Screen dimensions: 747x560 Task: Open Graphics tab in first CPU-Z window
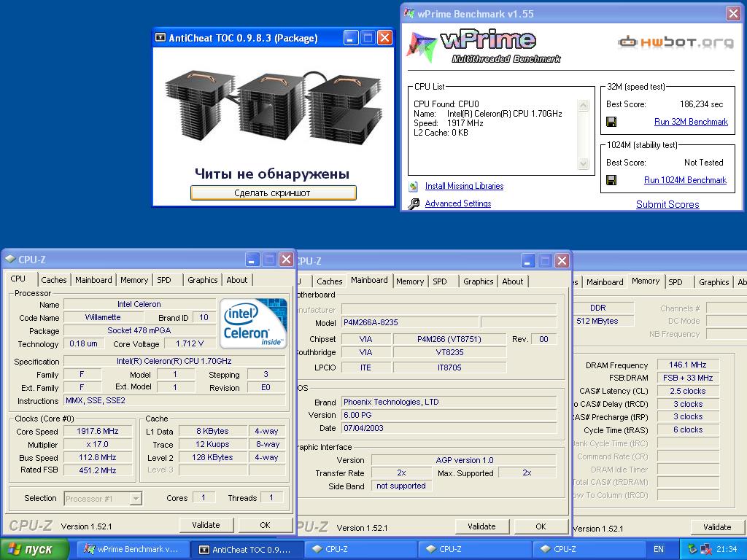point(203,280)
